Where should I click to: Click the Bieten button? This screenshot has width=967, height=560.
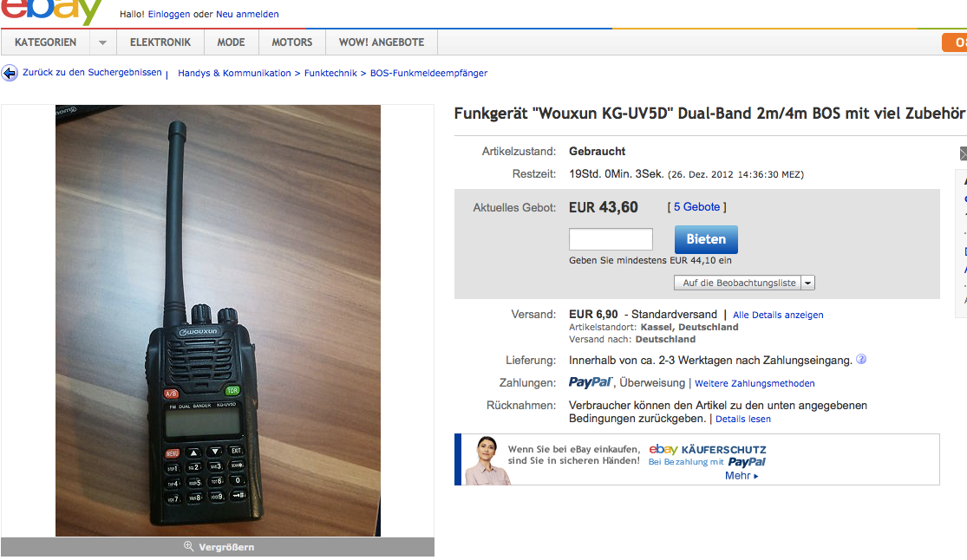706,239
